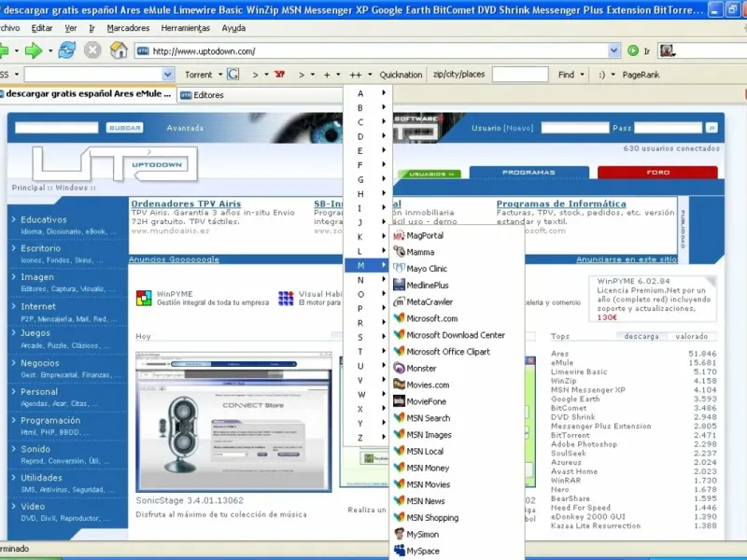Open the red FORO tab
Viewport: 747px width, 560px height.
658,173
